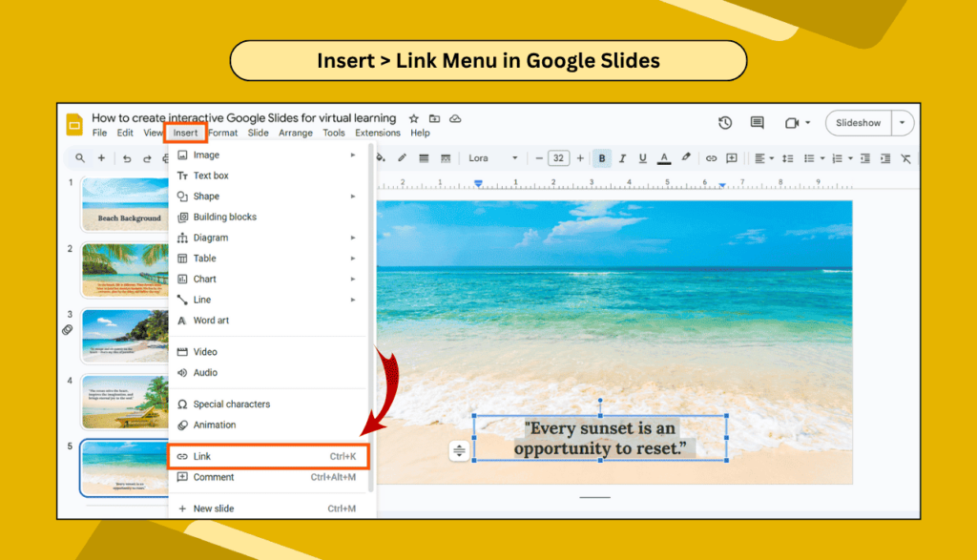
Task: Decrease font size with the minus stepper
Action: pyautogui.click(x=538, y=158)
